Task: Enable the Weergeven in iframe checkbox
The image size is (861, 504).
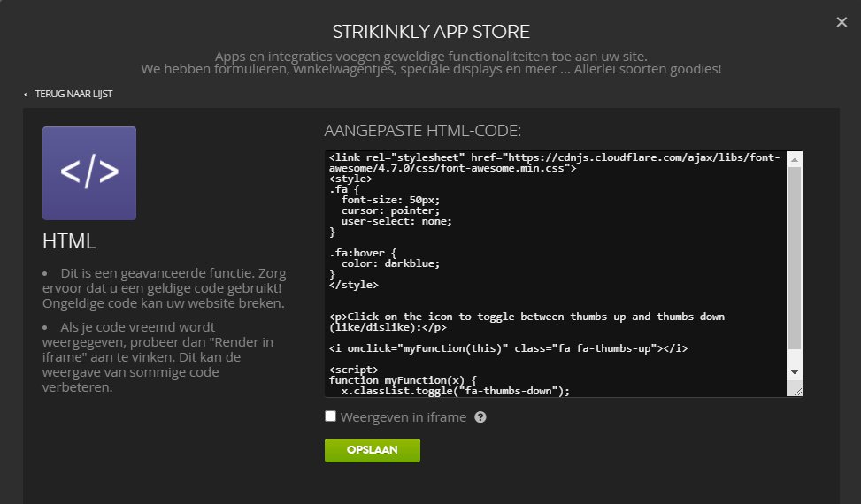Action: [x=330, y=416]
